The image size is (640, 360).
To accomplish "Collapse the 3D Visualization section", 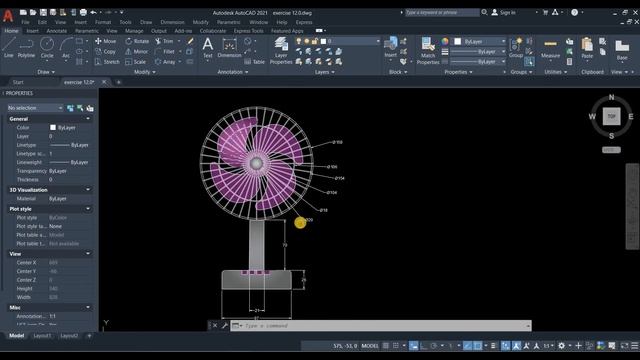I will (x=88, y=190).
